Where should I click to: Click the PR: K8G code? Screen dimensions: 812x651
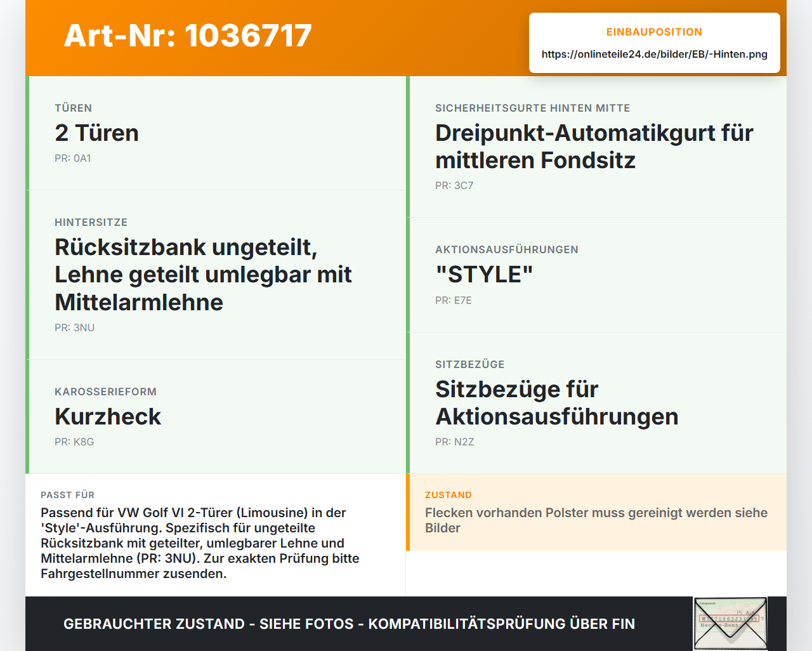(74, 442)
